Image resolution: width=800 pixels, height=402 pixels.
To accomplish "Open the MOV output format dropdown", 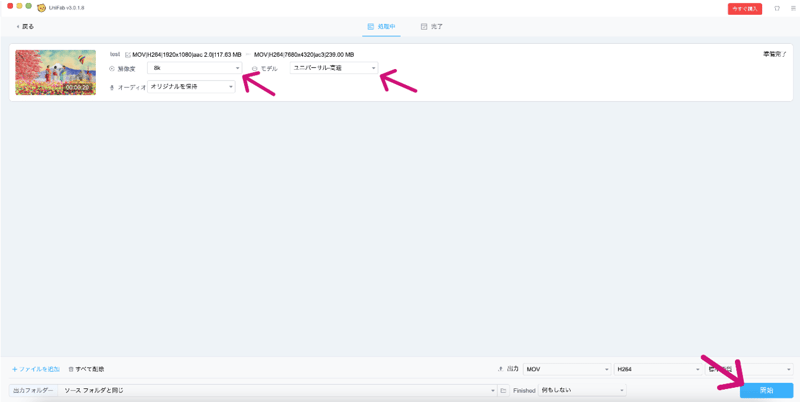I will [x=567, y=369].
